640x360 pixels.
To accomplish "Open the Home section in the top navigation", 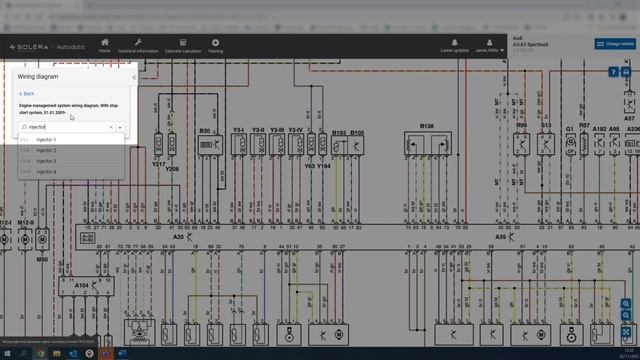I will click(105, 46).
